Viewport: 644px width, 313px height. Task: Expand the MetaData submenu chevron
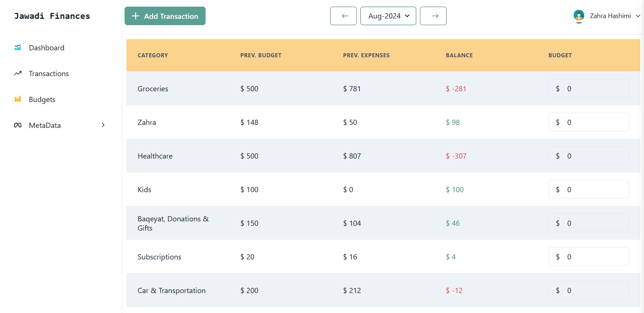103,125
